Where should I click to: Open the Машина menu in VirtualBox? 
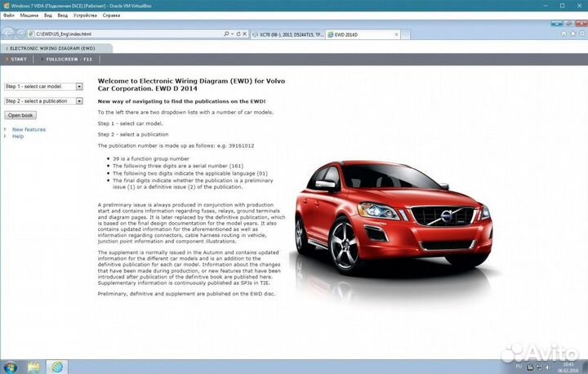29,16
